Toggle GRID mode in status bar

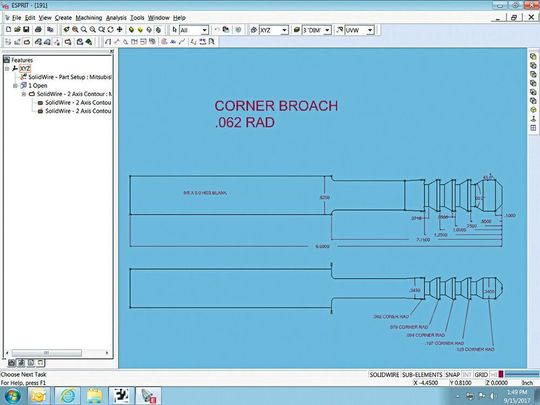click(x=481, y=374)
